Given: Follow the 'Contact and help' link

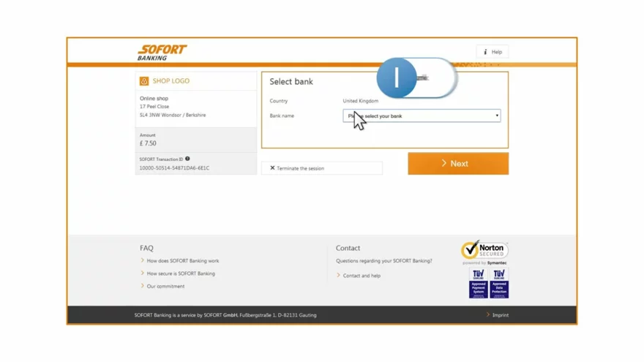Looking at the screenshot, I should coord(362,276).
